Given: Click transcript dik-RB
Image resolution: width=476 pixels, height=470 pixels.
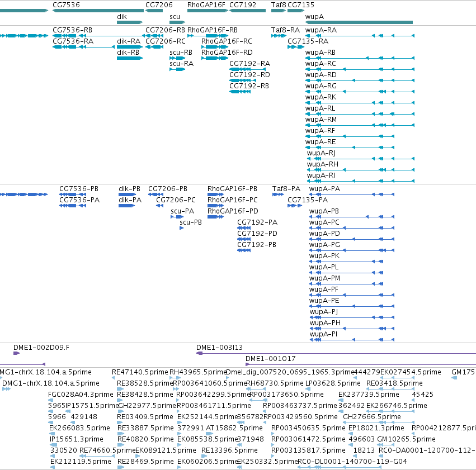Looking at the screenshot, I should coord(128,53).
